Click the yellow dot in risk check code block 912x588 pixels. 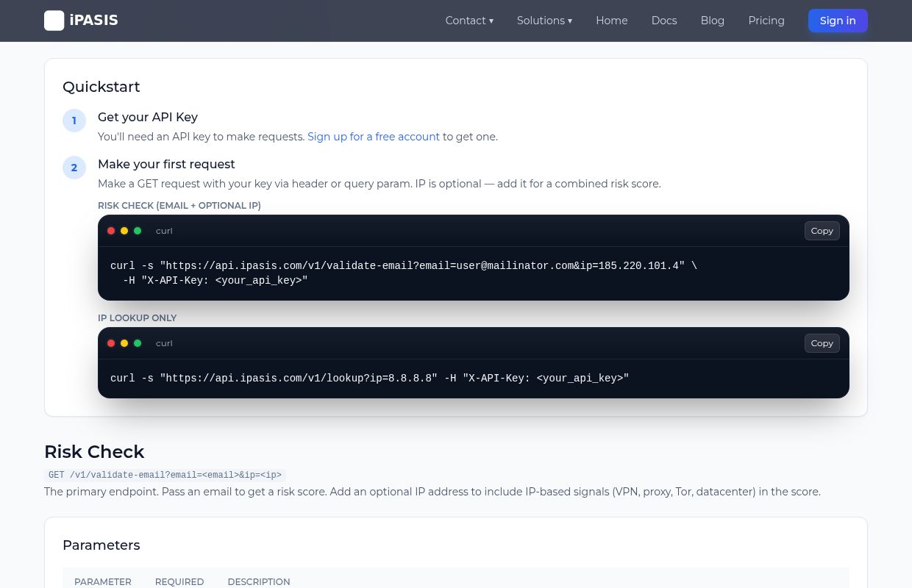point(124,231)
